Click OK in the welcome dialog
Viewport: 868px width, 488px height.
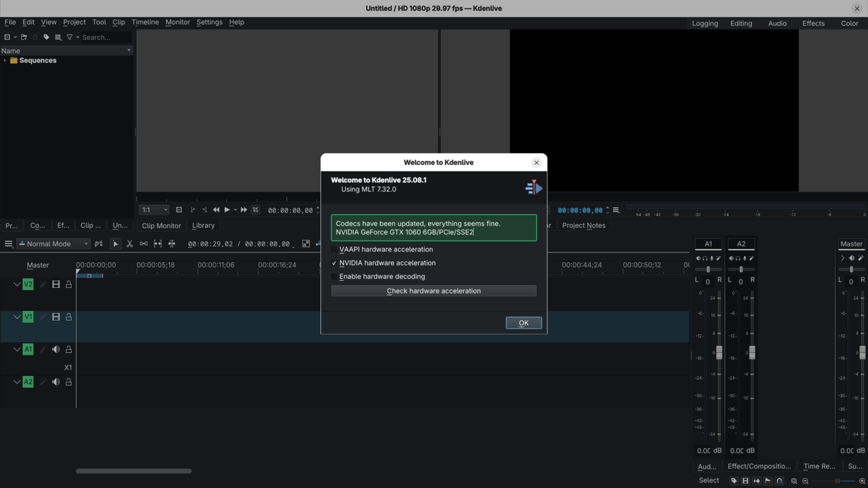[x=523, y=323]
